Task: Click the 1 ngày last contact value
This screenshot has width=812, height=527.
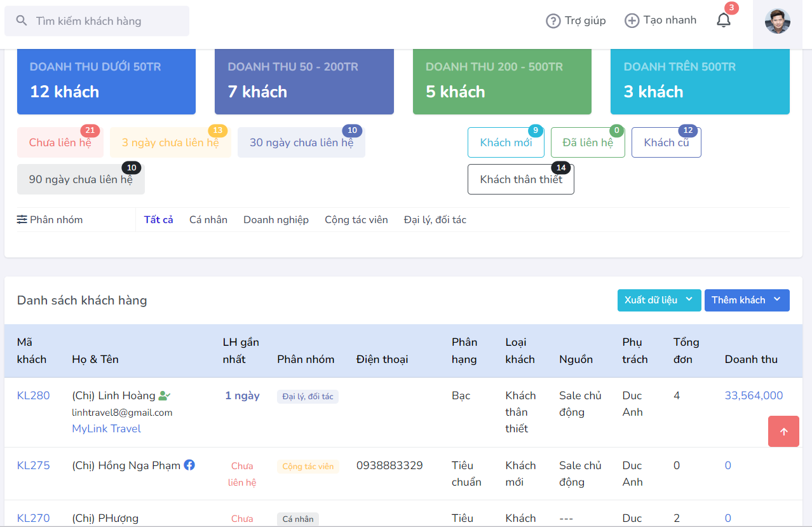Action: pyautogui.click(x=242, y=395)
